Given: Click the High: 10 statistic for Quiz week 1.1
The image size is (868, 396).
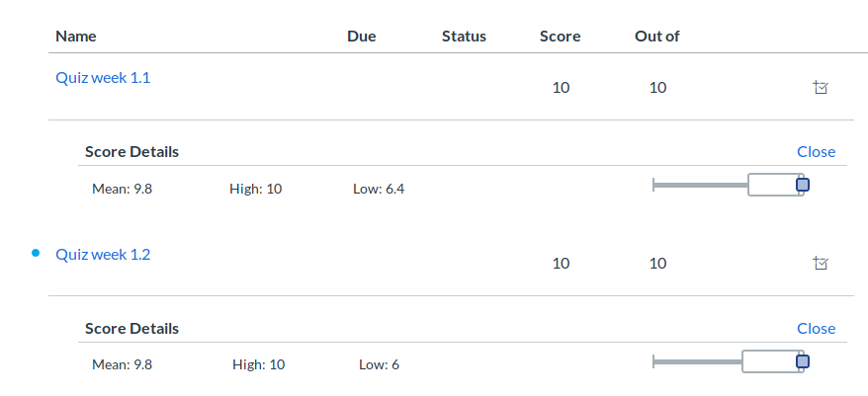Looking at the screenshot, I should tap(255, 189).
